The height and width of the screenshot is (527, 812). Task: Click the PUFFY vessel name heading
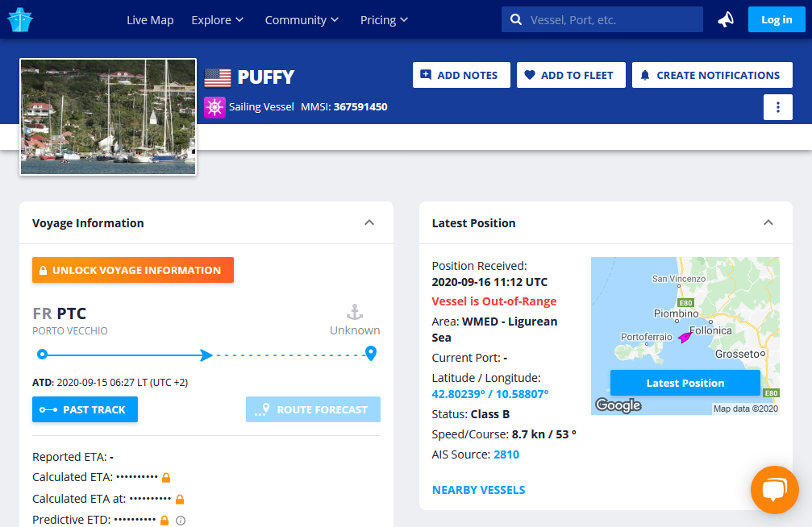pos(265,77)
